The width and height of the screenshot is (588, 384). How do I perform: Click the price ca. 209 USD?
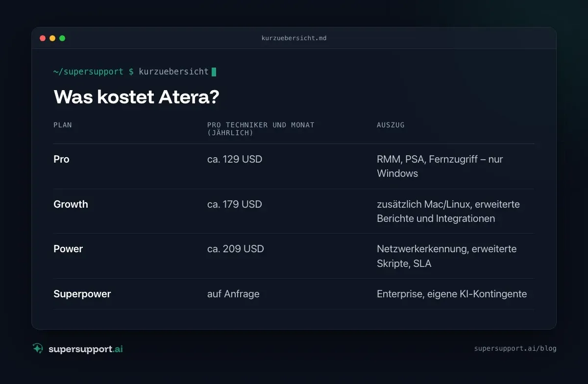tap(236, 249)
